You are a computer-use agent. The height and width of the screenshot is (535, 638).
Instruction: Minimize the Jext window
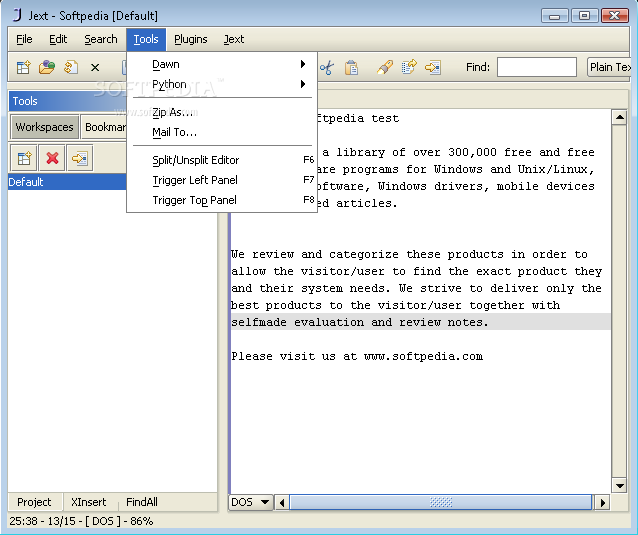tap(555, 16)
